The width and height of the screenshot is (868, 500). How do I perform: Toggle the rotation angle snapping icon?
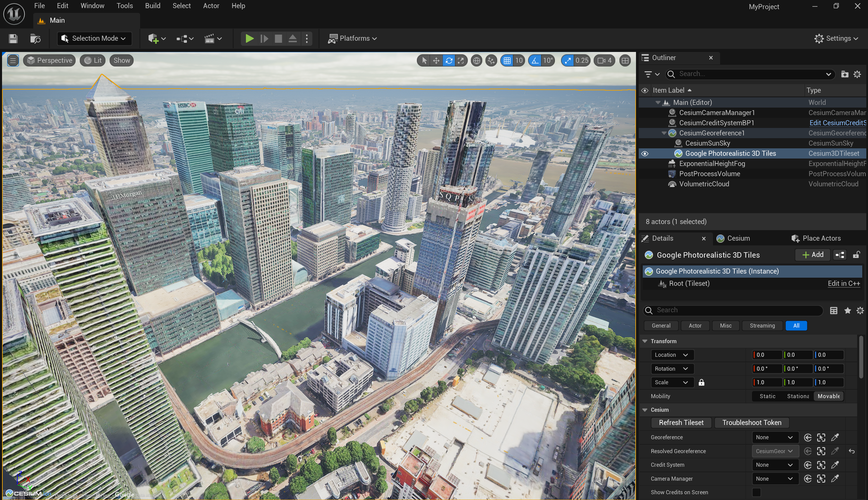(x=535, y=61)
